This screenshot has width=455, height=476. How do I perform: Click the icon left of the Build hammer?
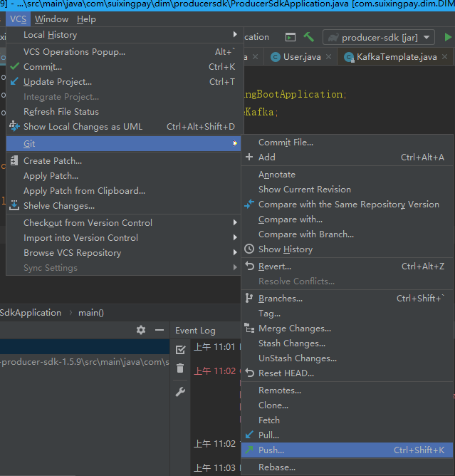(291, 37)
